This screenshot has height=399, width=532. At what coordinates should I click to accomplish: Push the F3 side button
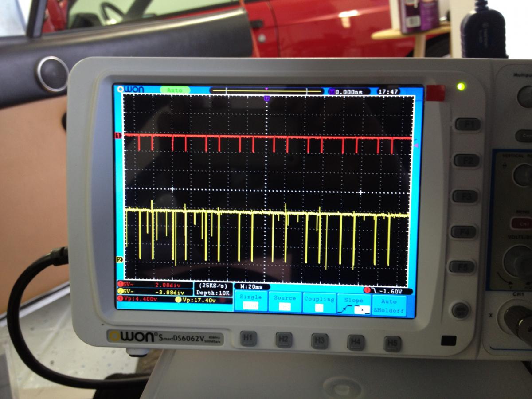pyautogui.click(x=465, y=196)
